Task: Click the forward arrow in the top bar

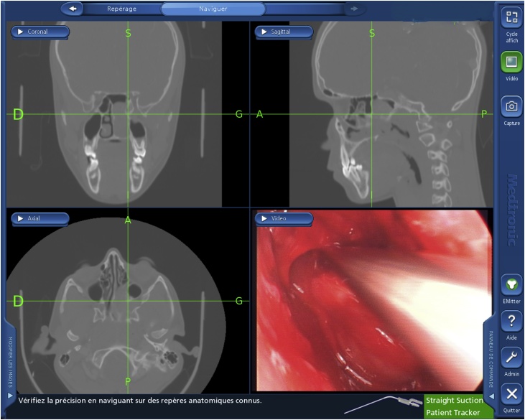Action: (353, 9)
